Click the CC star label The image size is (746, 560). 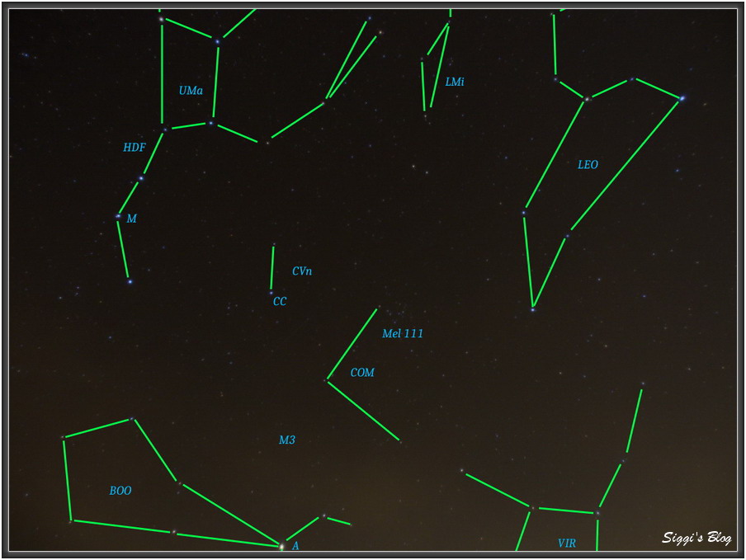coord(280,302)
